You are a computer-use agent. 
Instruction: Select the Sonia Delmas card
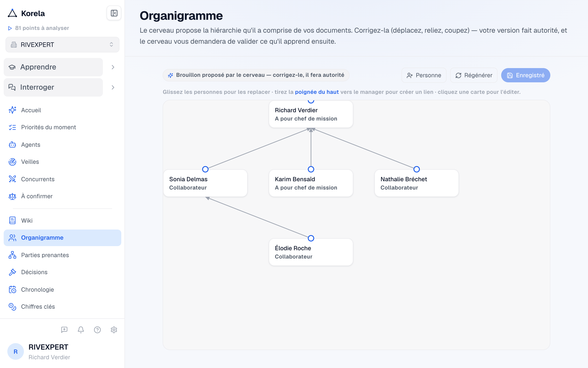205,183
